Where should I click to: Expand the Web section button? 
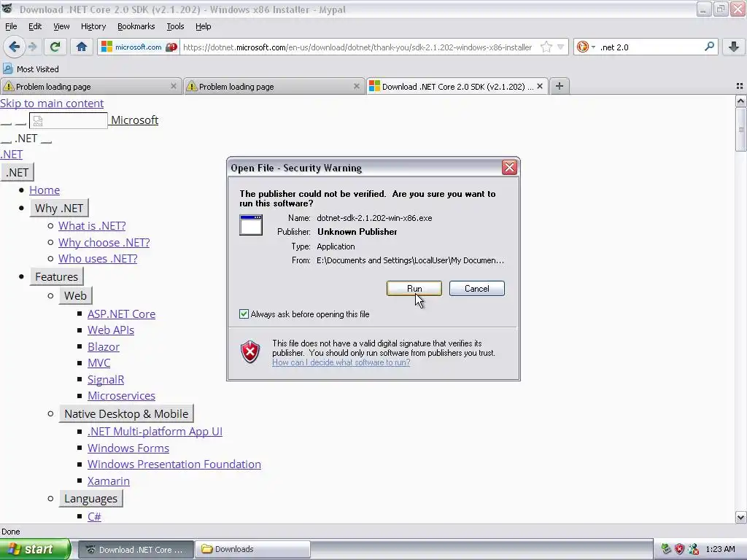pyautogui.click(x=75, y=296)
